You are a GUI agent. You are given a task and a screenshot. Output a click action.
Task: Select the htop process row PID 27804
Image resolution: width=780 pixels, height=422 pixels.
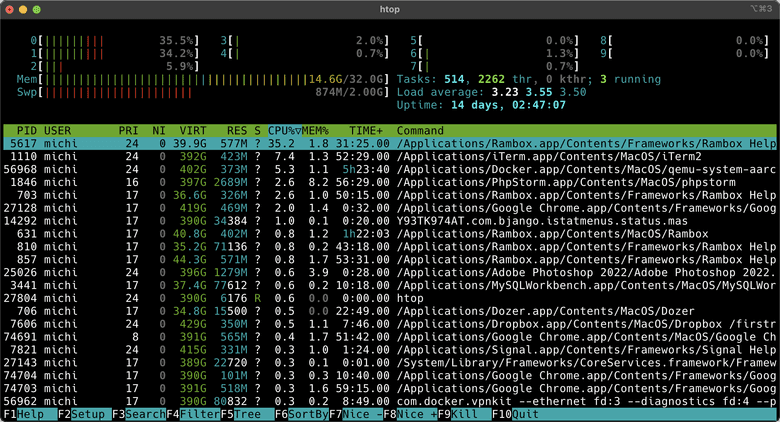click(x=390, y=299)
